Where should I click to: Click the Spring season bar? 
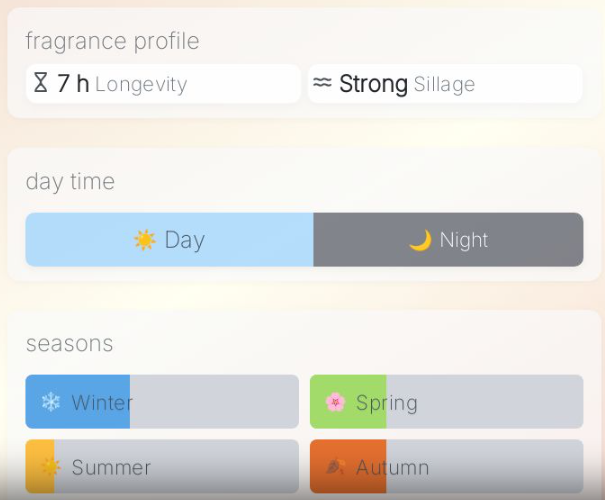click(446, 402)
